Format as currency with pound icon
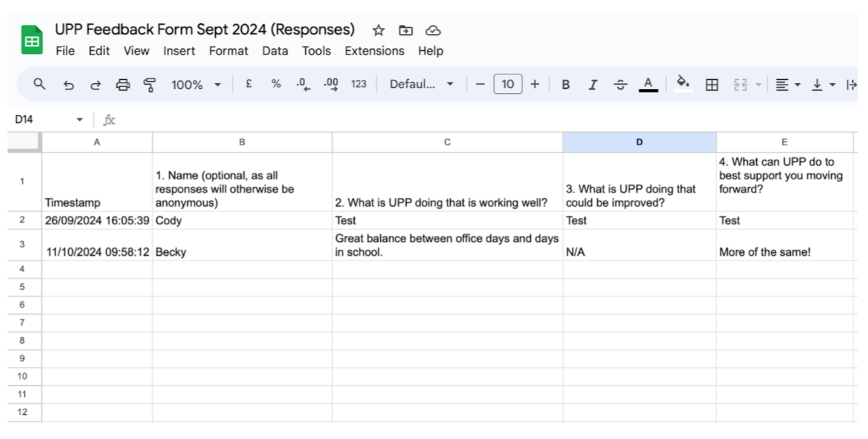The image size is (868, 439). pyautogui.click(x=248, y=84)
